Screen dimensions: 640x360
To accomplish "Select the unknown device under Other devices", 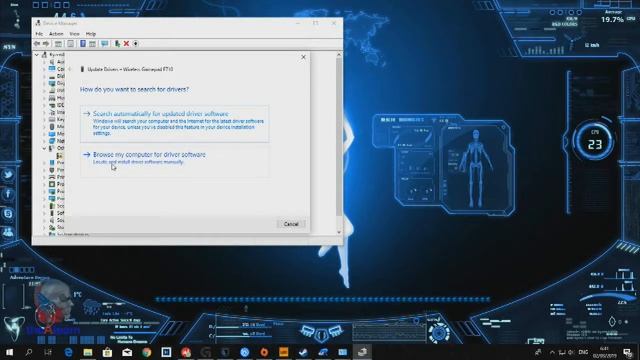I will (60, 156).
